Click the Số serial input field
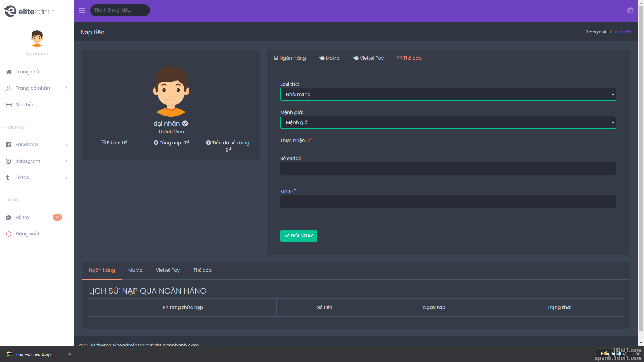Image resolution: width=644 pixels, height=362 pixels. click(448, 168)
